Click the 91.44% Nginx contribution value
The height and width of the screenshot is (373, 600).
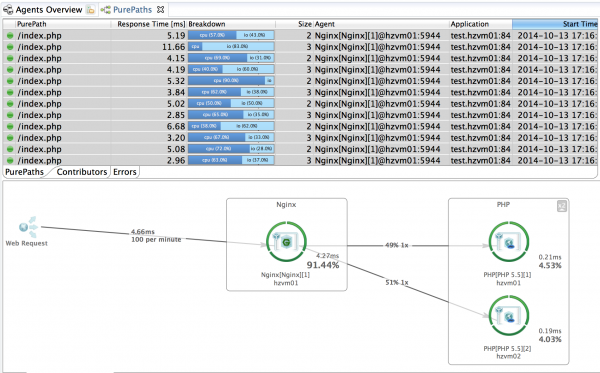pos(323,265)
